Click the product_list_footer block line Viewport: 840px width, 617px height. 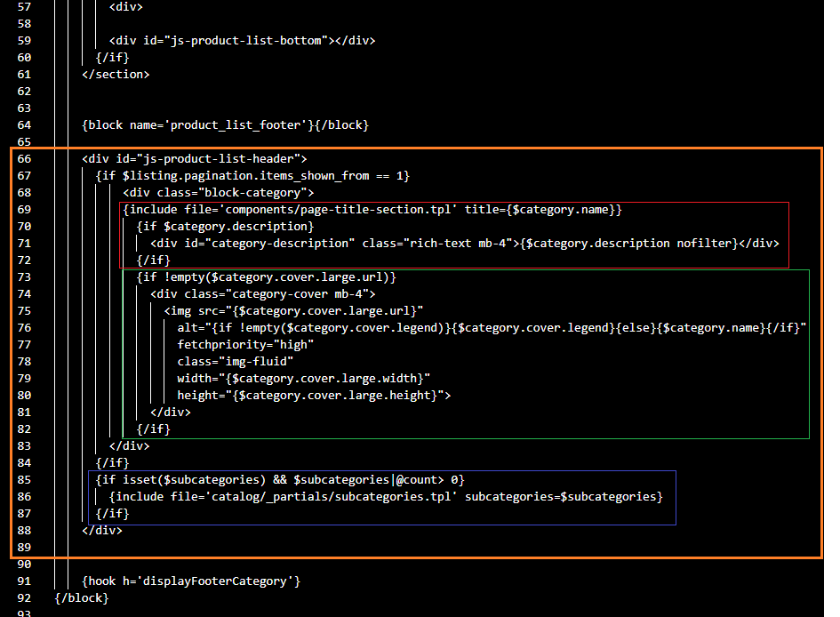click(x=225, y=125)
